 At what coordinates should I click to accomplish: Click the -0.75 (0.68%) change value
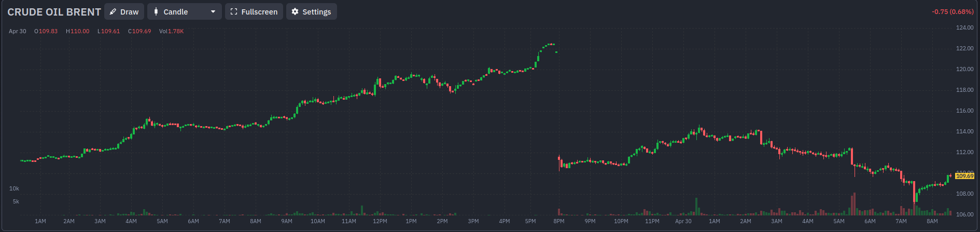953,11
